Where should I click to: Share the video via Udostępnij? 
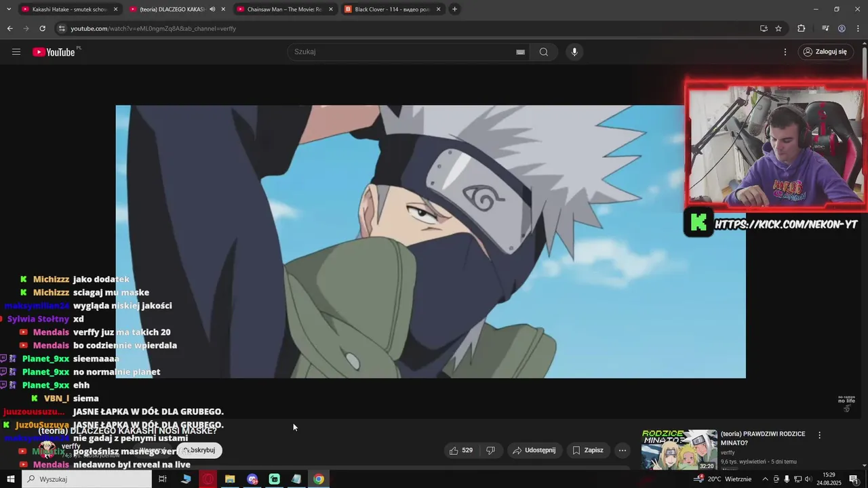[x=534, y=450]
